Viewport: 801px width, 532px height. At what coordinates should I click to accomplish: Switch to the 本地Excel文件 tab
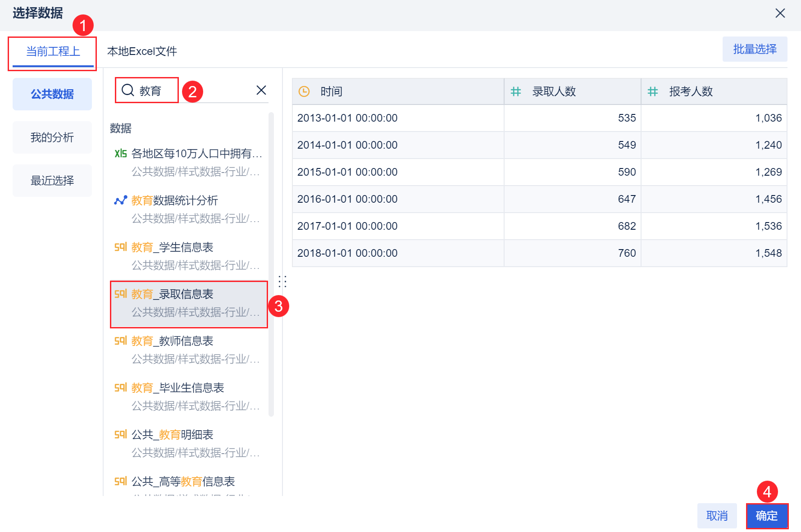click(142, 51)
